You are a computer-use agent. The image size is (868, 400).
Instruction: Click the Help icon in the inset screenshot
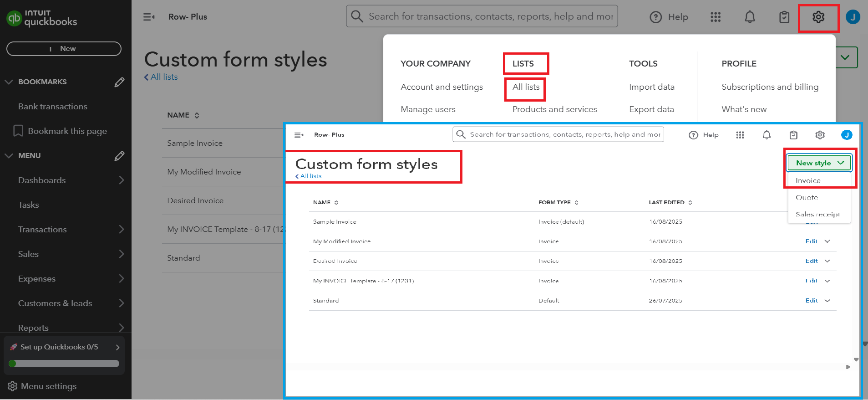click(693, 135)
